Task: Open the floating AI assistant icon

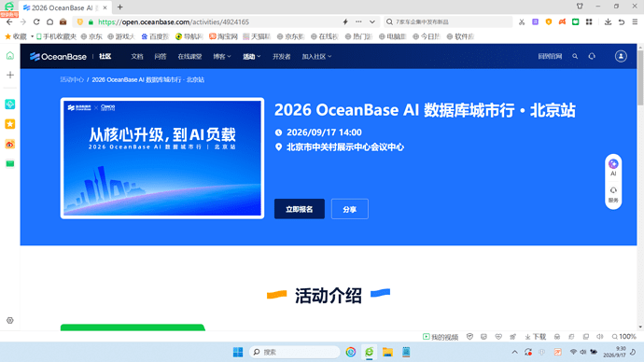Action: [613, 167]
